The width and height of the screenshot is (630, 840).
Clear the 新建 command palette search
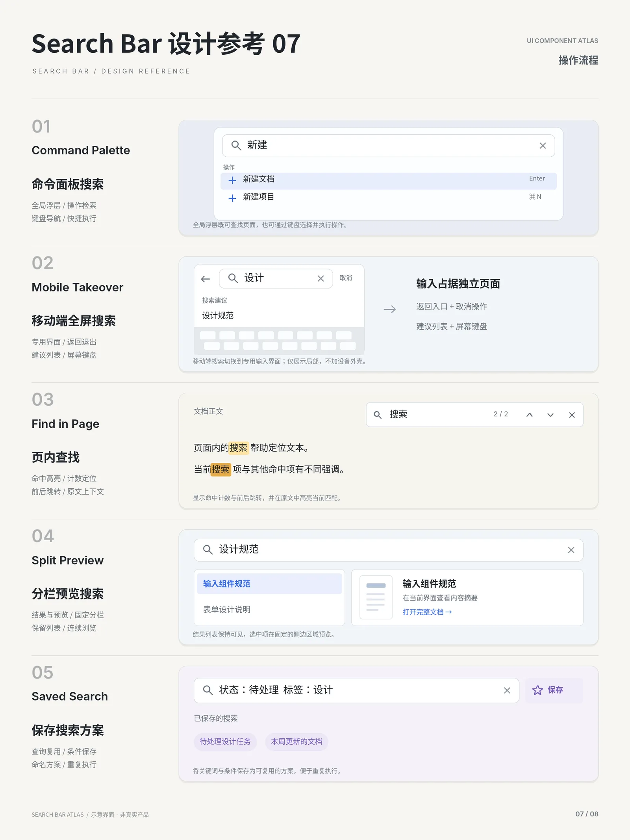(543, 146)
